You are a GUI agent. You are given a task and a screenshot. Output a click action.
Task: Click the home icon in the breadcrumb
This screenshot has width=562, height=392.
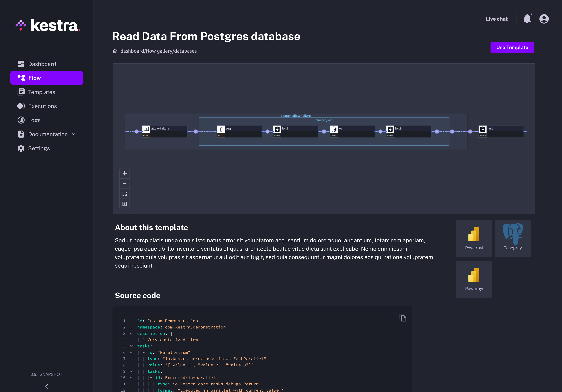[115, 51]
